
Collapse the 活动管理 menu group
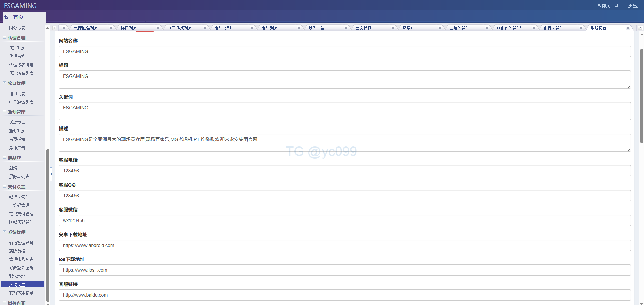click(5, 112)
